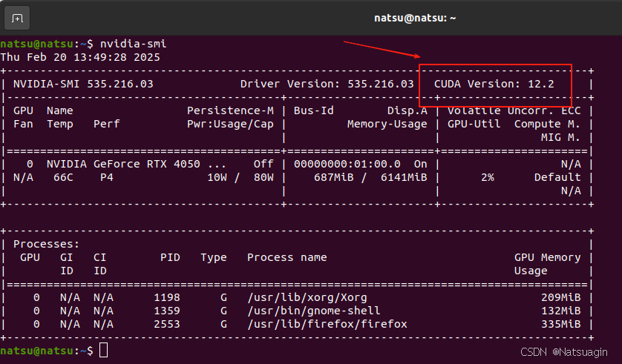
Task: Click the Driver Version 535.216.03 text
Action: pyautogui.click(x=327, y=84)
